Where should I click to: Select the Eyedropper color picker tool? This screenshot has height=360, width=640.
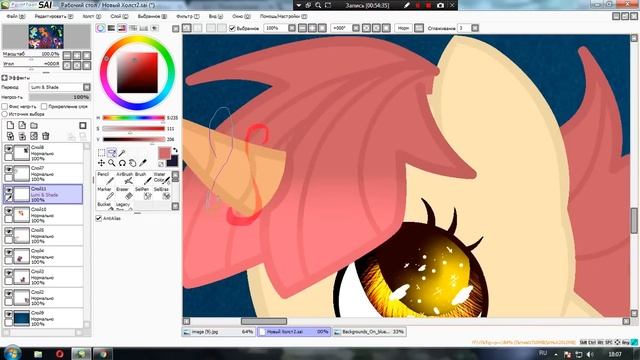[x=142, y=163]
